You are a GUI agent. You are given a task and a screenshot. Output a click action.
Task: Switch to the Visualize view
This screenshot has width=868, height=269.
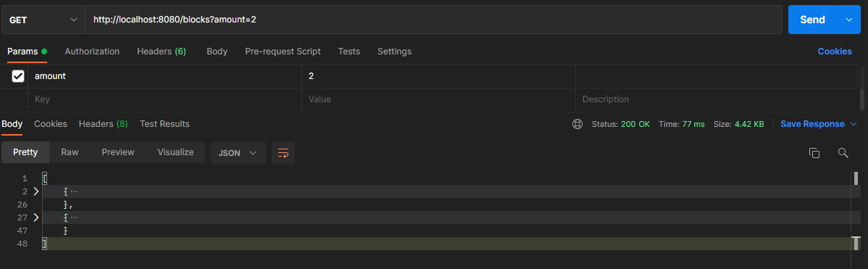pos(175,152)
